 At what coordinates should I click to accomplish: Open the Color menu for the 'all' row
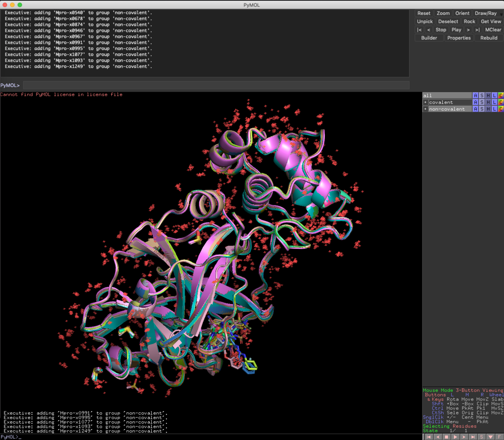501,95
